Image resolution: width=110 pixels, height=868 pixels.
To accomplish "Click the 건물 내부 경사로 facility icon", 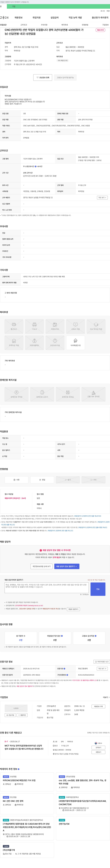I will point(93,394).
